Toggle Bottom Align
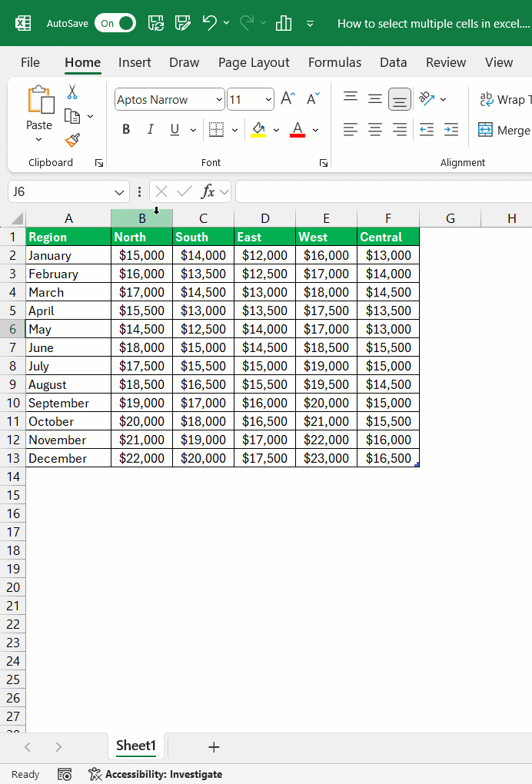 [x=400, y=99]
